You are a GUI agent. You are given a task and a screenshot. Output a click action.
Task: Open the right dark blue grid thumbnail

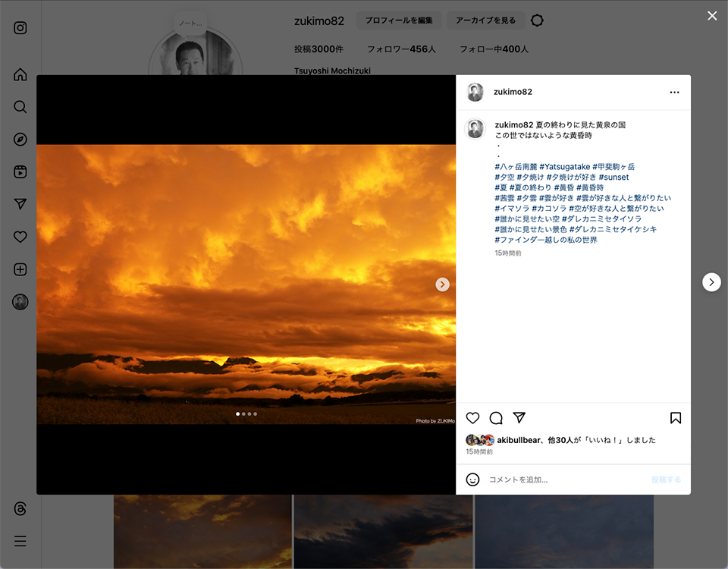point(564,531)
